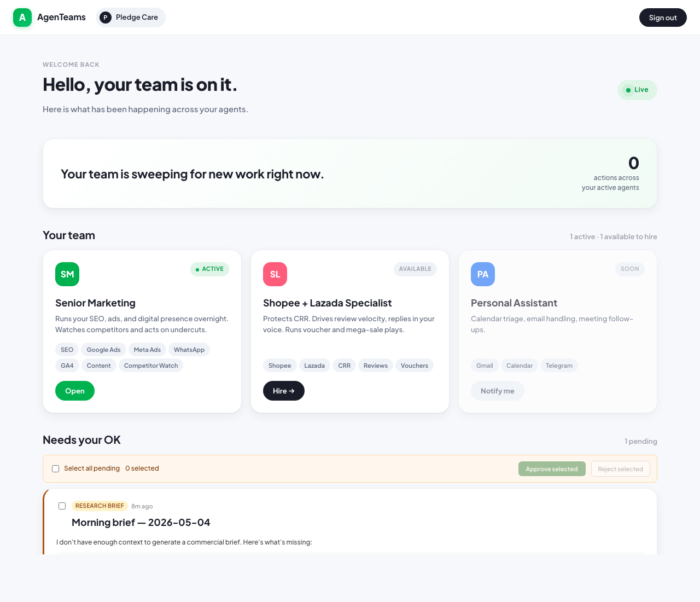This screenshot has height=602, width=700.
Task: Click the 1 pending count text
Action: [641, 441]
